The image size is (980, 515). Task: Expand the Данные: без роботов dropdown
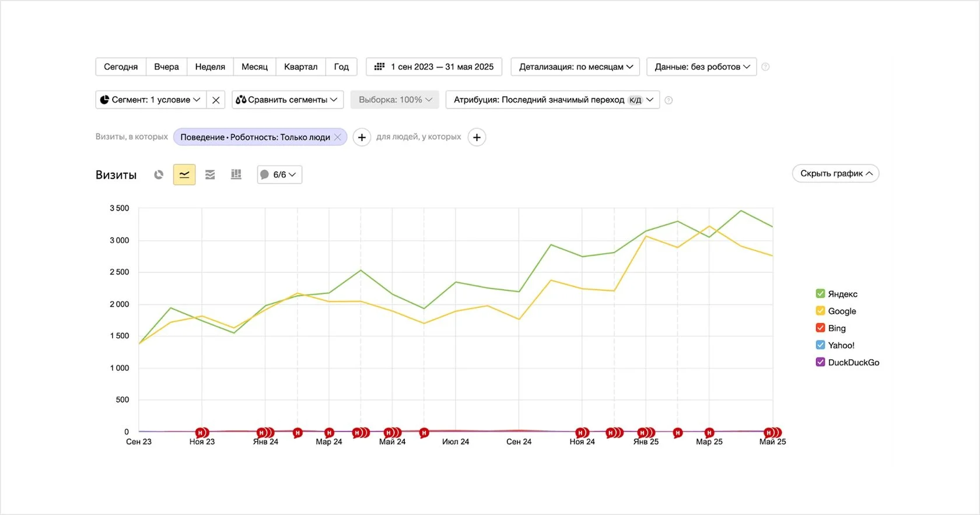click(x=701, y=66)
